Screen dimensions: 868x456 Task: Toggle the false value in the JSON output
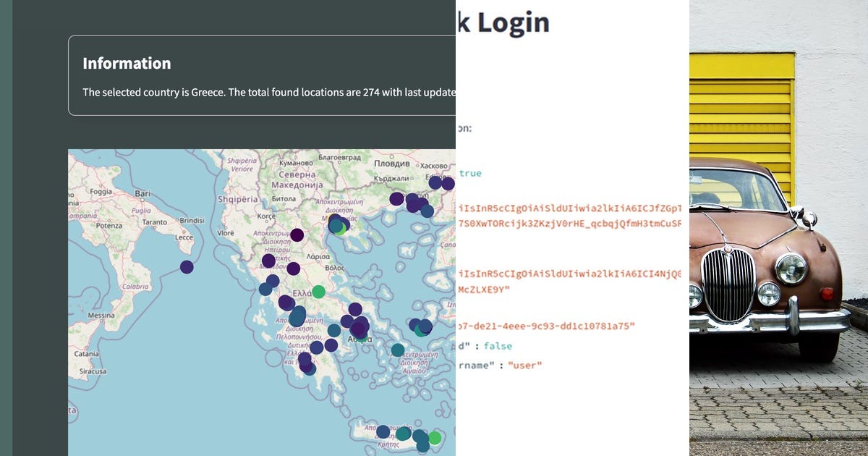(x=499, y=346)
